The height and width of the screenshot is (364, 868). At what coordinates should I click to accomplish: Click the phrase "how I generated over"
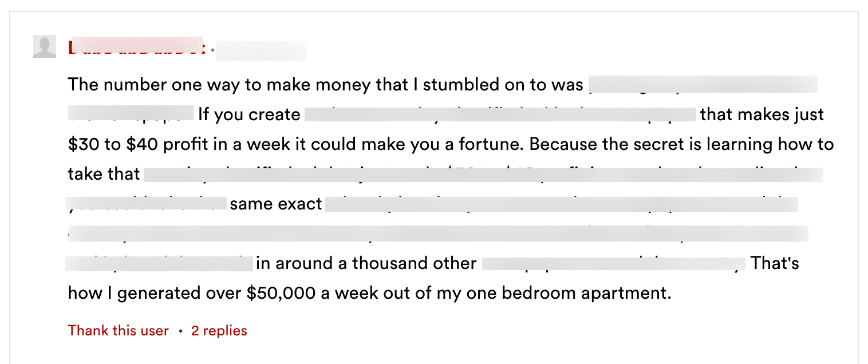tap(155, 293)
